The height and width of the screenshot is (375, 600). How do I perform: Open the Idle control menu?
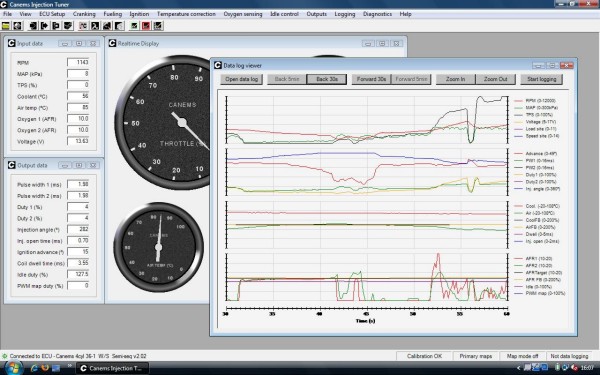pos(284,14)
